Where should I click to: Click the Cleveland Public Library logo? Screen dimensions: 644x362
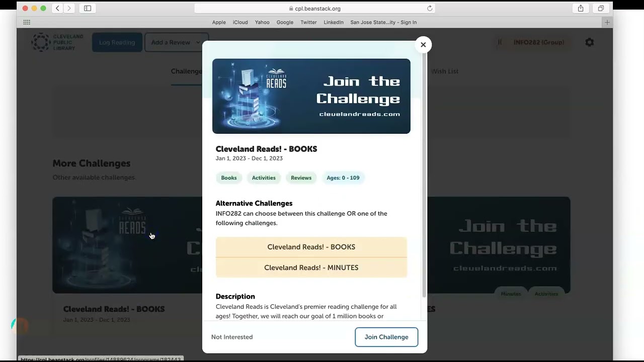click(57, 42)
